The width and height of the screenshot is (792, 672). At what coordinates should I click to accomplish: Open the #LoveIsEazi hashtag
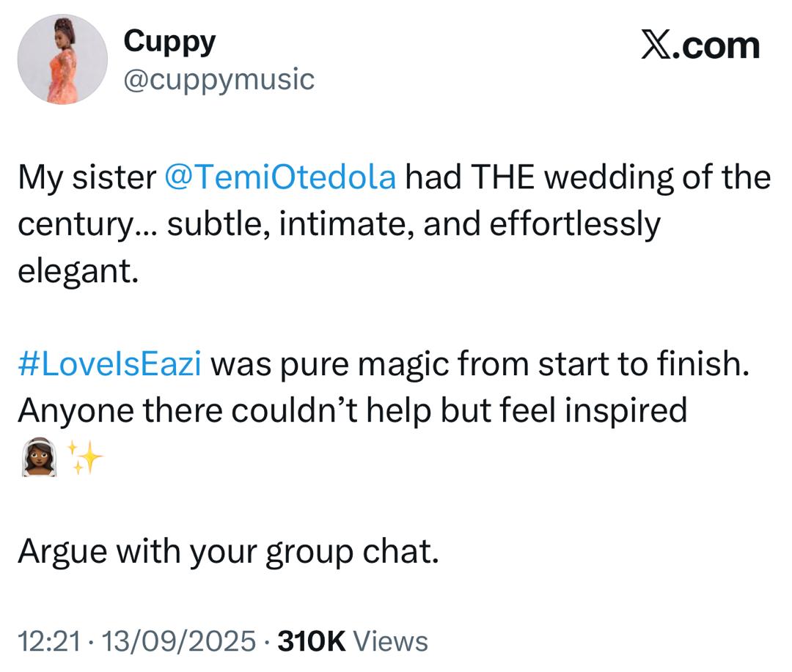(x=109, y=364)
